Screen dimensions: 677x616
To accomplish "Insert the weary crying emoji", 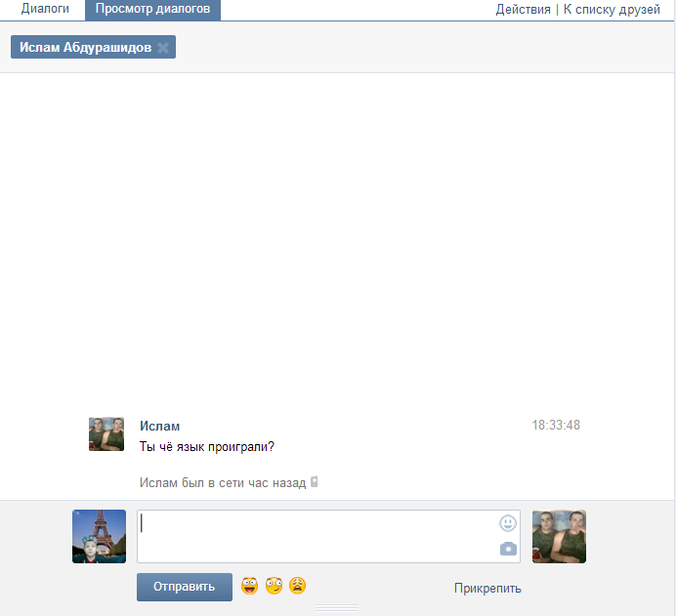I will (297, 586).
